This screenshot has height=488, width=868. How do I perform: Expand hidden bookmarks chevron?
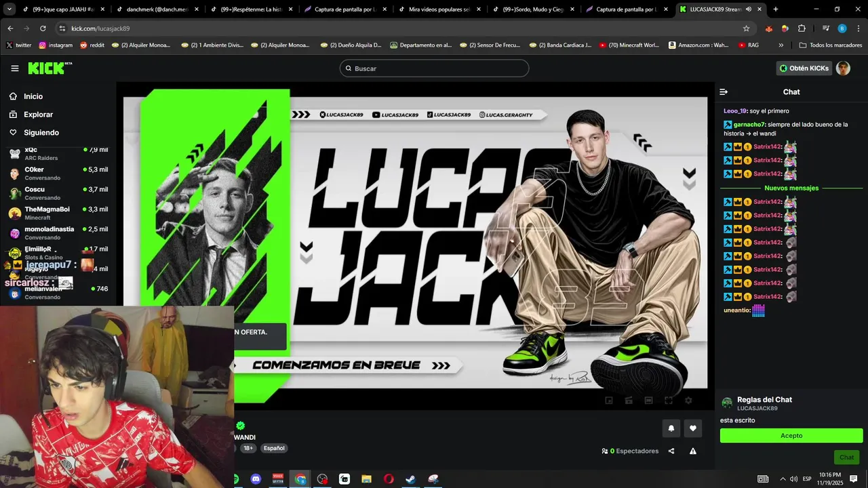coord(781,45)
